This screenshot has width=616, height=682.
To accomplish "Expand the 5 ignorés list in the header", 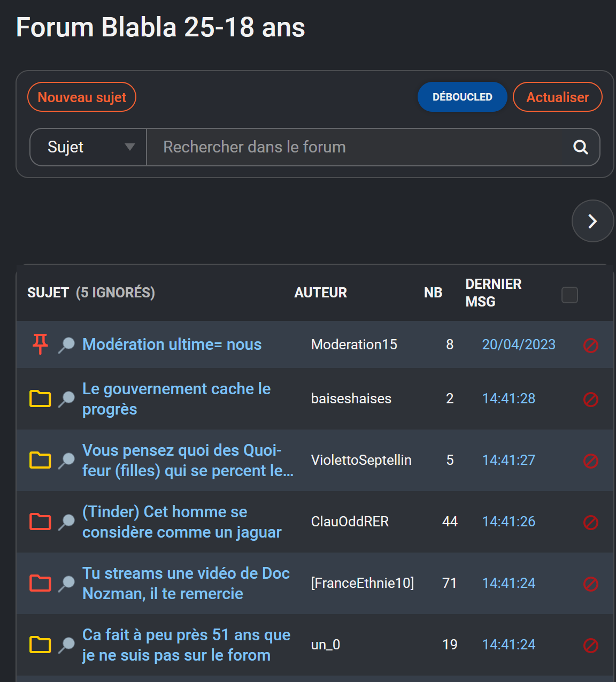I will tap(115, 293).
